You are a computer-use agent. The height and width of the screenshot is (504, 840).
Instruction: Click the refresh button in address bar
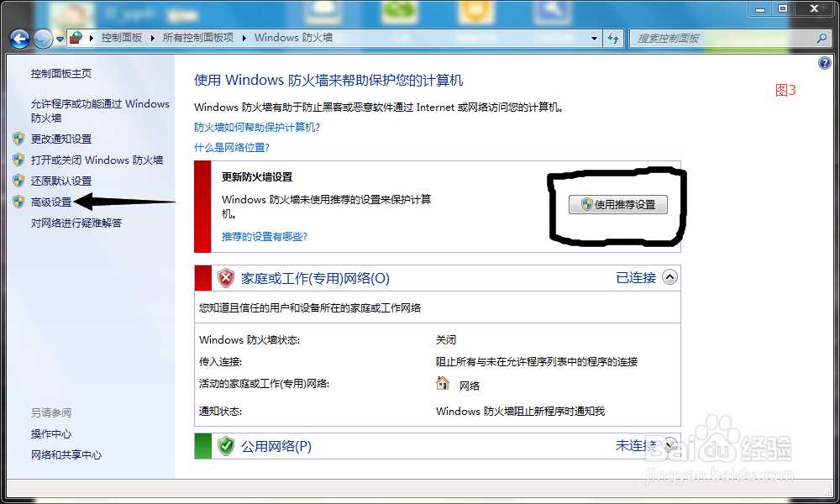point(613,39)
